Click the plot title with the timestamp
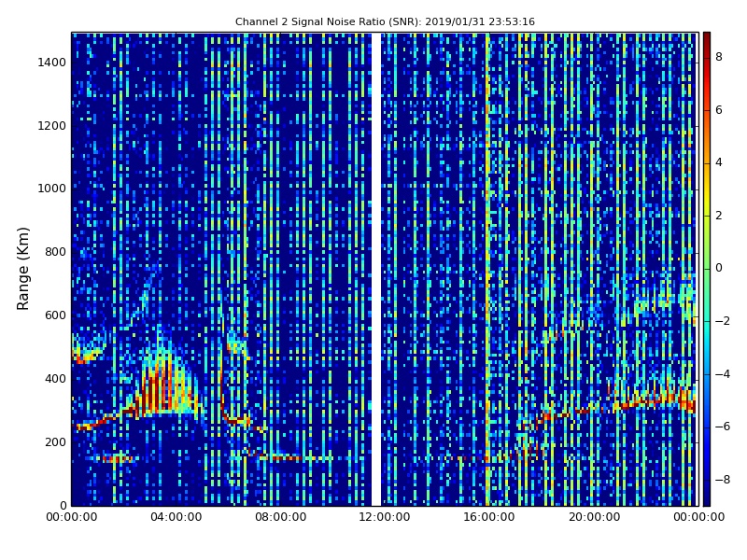 coord(385,21)
